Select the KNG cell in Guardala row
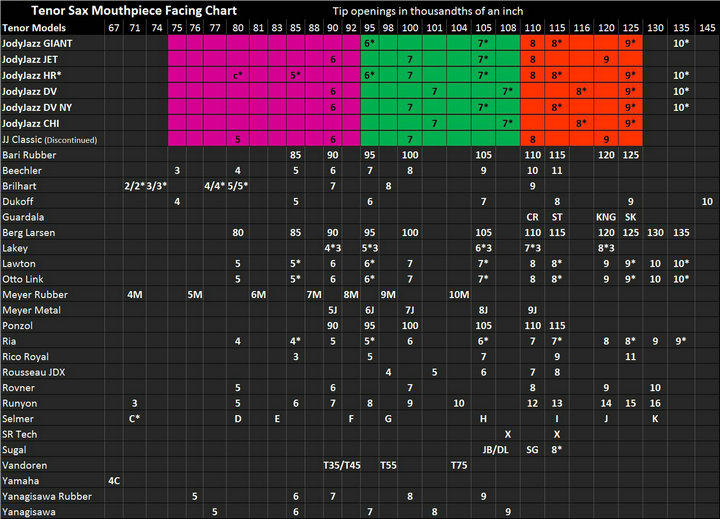 [606, 216]
